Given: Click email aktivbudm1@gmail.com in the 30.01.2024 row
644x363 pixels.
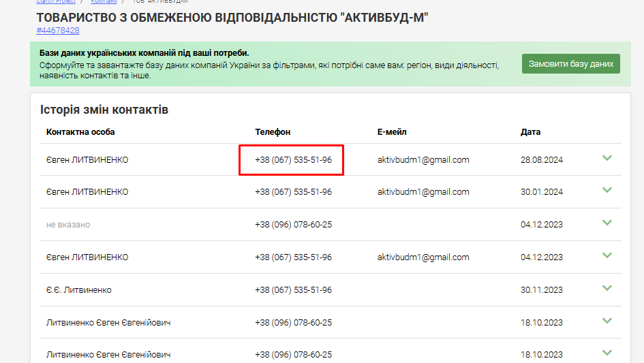Looking at the screenshot, I should click(x=423, y=192).
